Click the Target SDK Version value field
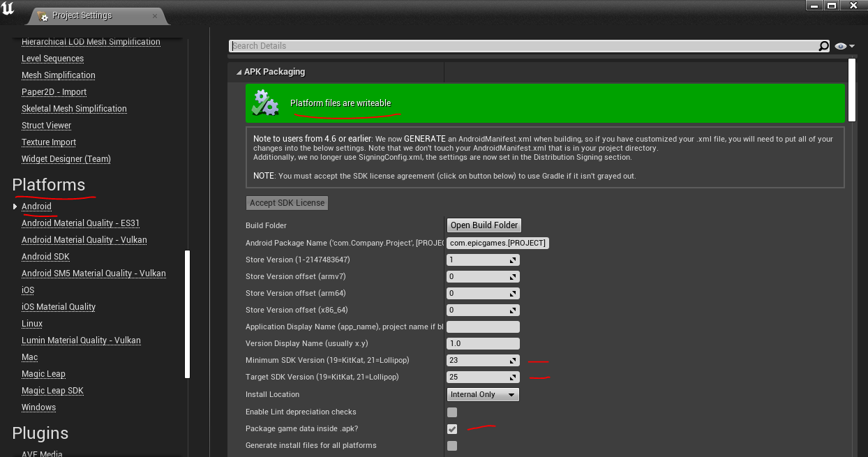This screenshot has width=868, height=457. tap(483, 377)
